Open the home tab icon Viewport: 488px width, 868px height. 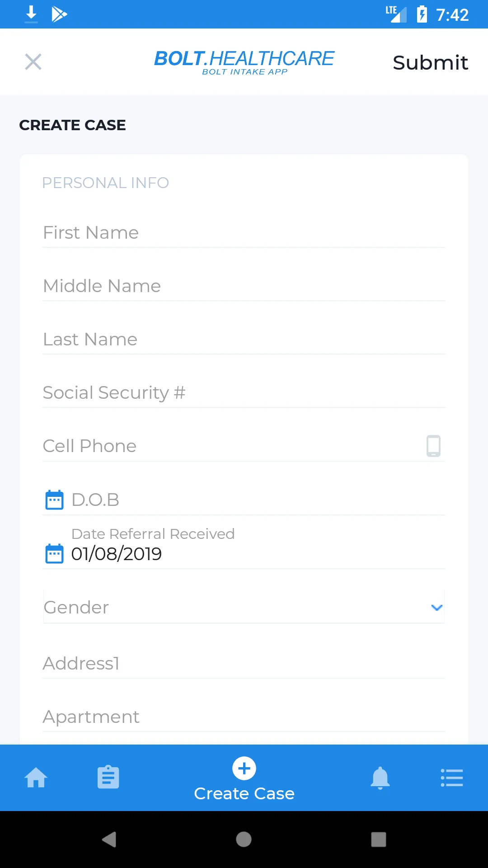(36, 778)
